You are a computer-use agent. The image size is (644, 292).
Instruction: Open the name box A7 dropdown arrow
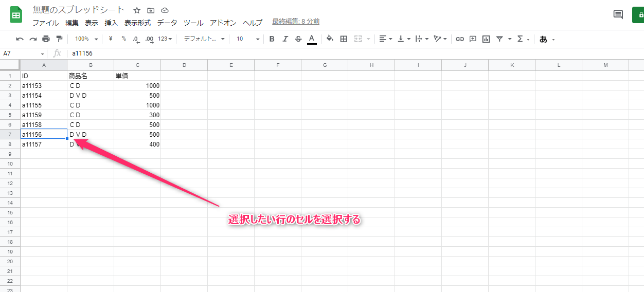43,53
